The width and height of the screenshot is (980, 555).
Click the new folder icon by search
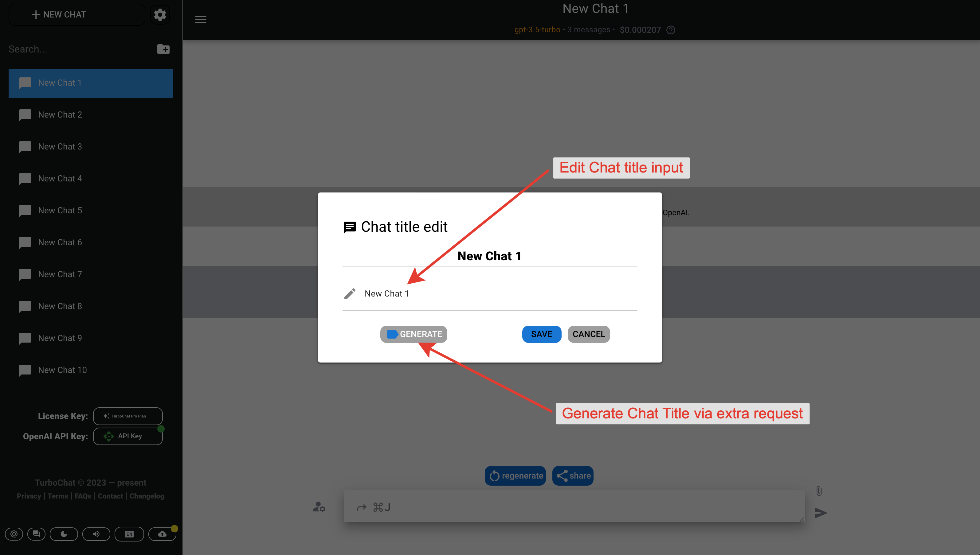(x=163, y=49)
